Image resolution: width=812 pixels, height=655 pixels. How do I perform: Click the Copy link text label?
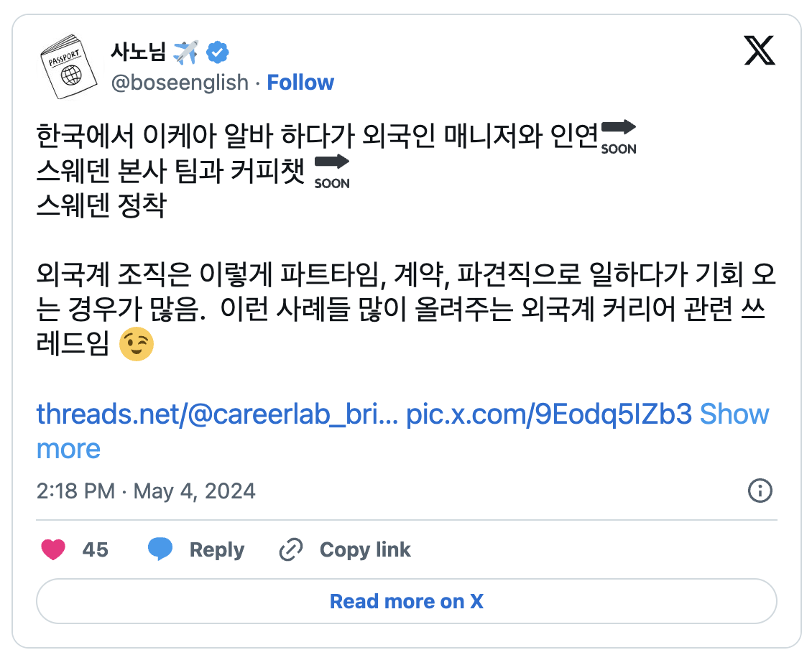[x=364, y=549]
